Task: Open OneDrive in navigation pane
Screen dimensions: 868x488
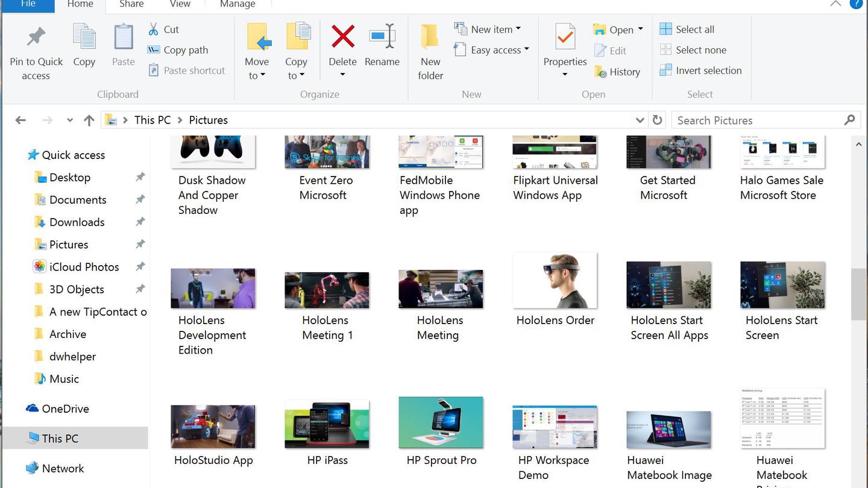Action: 65,408
